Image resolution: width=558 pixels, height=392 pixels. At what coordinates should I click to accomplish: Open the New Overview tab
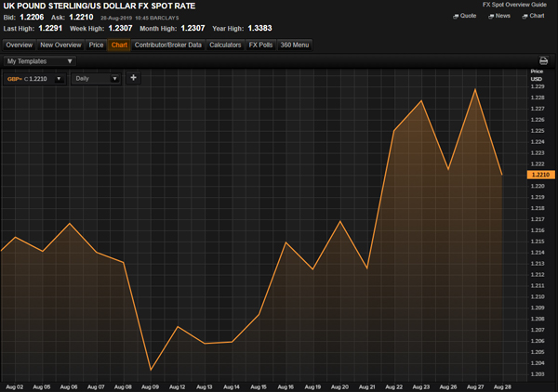click(60, 45)
